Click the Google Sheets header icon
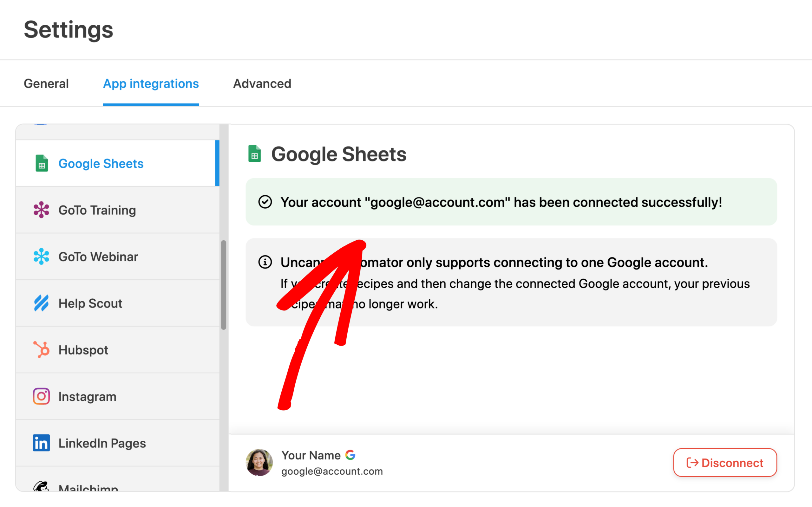 point(255,153)
